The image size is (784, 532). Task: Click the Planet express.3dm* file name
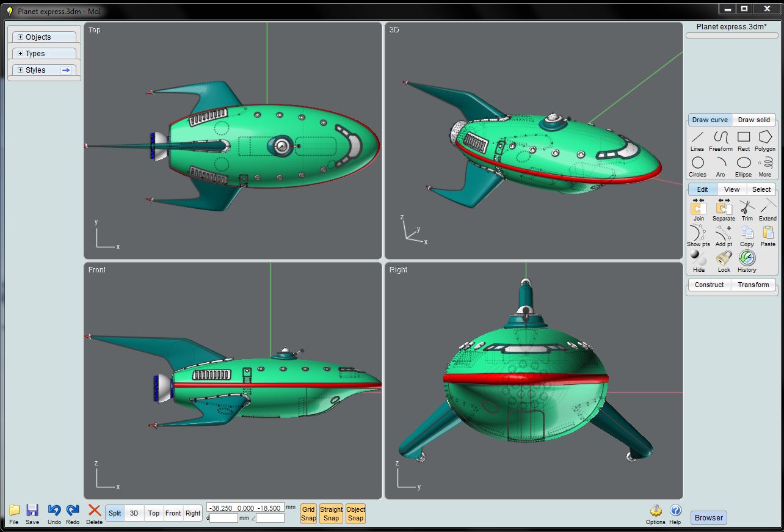point(731,27)
